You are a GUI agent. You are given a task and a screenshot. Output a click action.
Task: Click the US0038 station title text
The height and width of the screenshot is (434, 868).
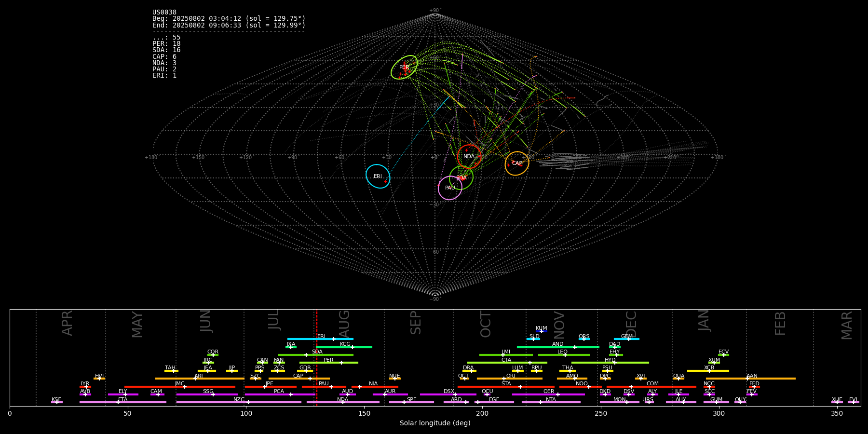click(164, 13)
